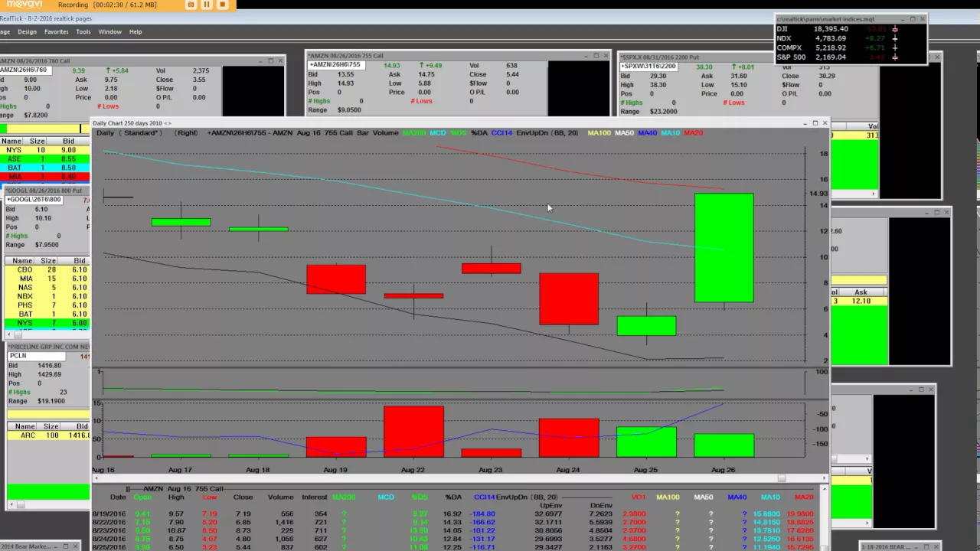Click the NDX candlestick indicator icon
The width and height of the screenshot is (980, 551).
pyautogui.click(x=894, y=38)
